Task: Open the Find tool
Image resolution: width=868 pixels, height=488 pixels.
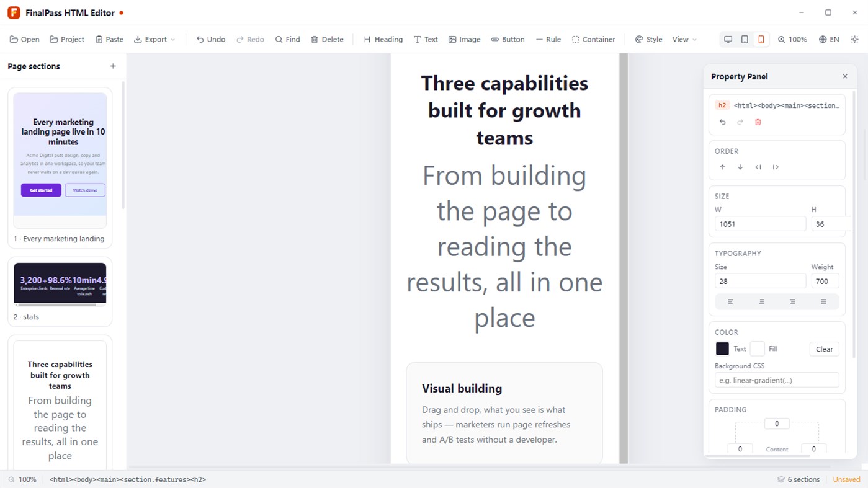Action: coord(288,39)
